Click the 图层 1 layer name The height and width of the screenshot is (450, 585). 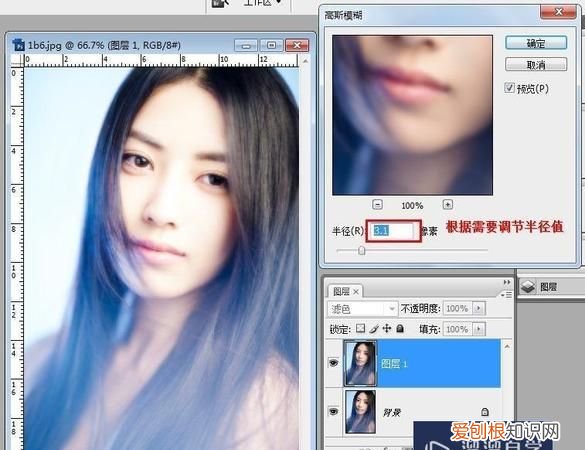tap(394, 363)
